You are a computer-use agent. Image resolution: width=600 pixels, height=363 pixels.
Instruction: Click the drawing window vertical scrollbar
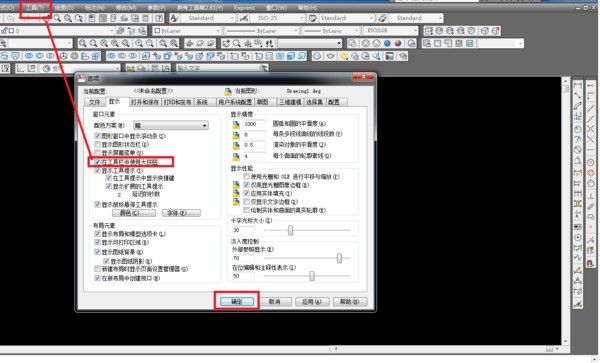566,210
